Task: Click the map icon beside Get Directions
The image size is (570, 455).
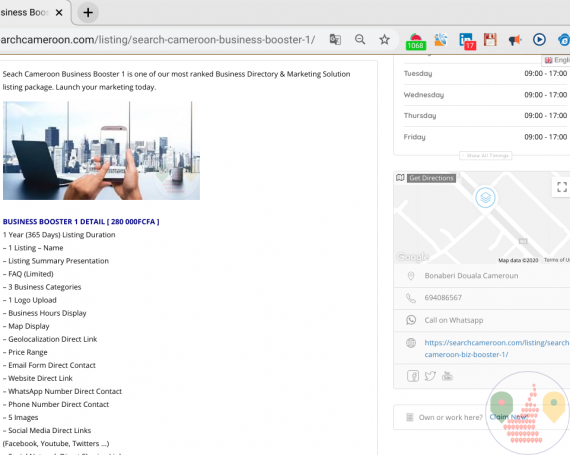Action: click(400, 178)
